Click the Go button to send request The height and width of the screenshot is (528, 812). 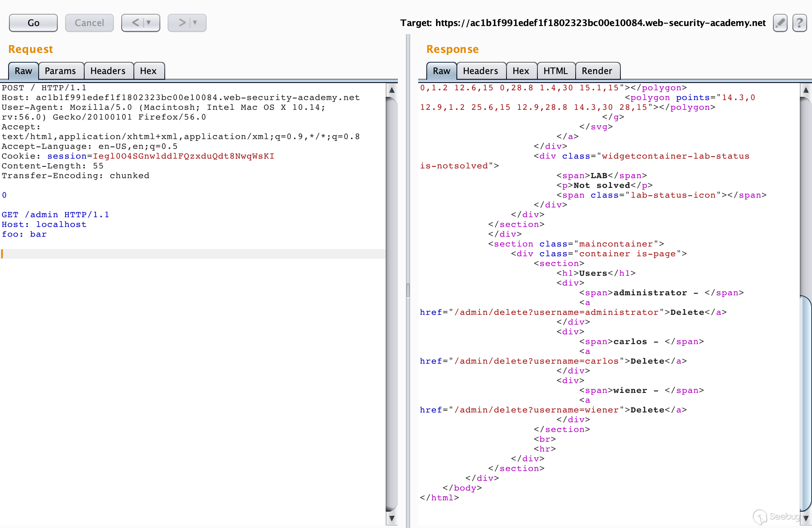(33, 23)
